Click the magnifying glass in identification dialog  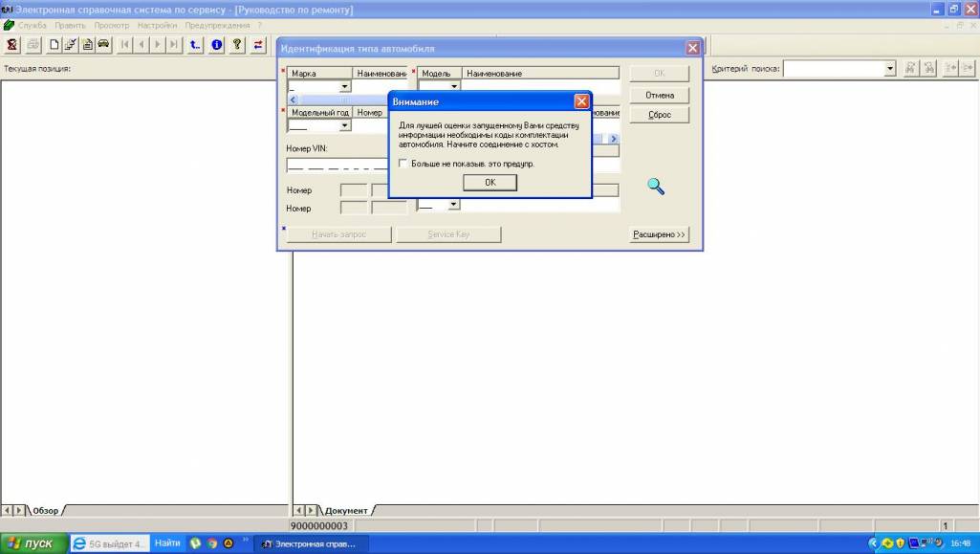coord(656,187)
